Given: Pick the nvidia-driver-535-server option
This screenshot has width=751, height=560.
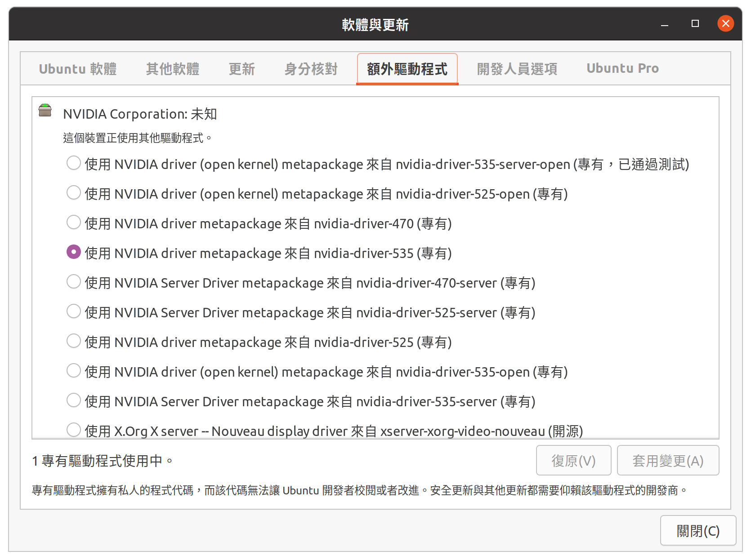Looking at the screenshot, I should (x=74, y=400).
